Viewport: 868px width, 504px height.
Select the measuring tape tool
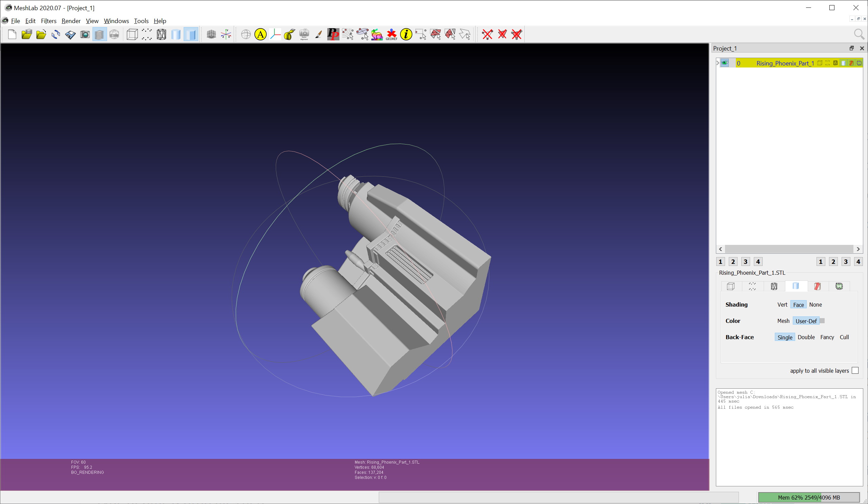(x=288, y=35)
